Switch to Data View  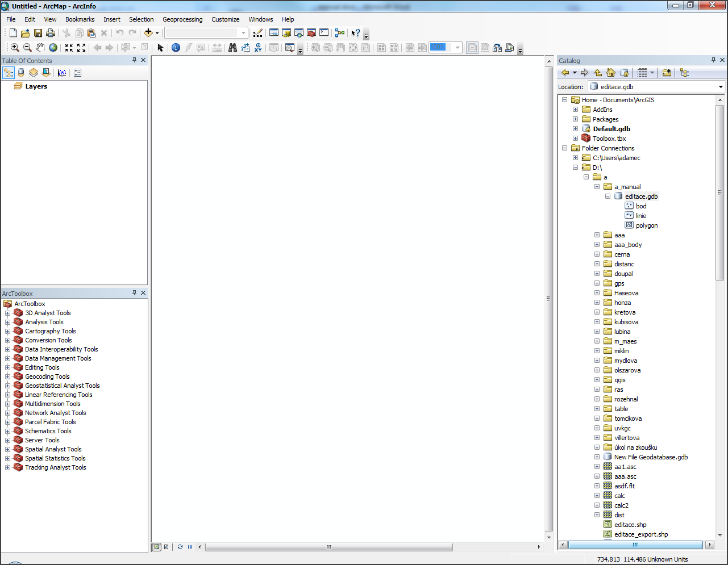point(156,547)
